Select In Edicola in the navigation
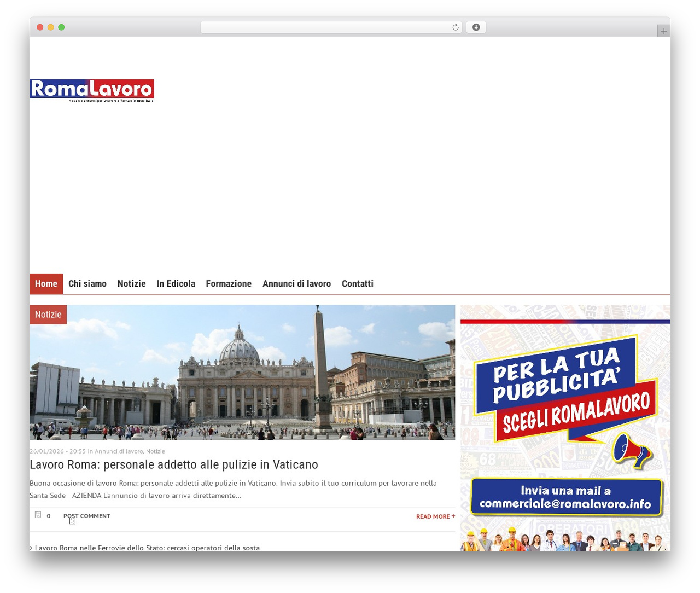This screenshot has height=593, width=700. click(x=176, y=284)
